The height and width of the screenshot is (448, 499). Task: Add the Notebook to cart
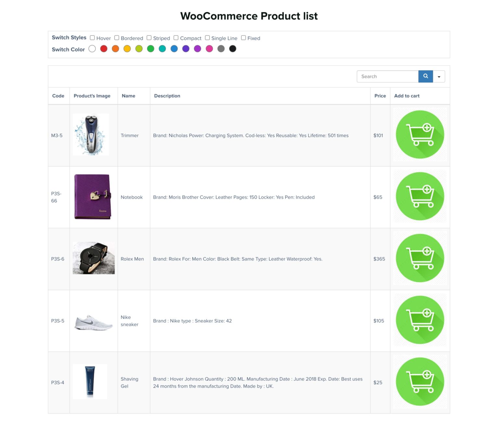point(420,196)
